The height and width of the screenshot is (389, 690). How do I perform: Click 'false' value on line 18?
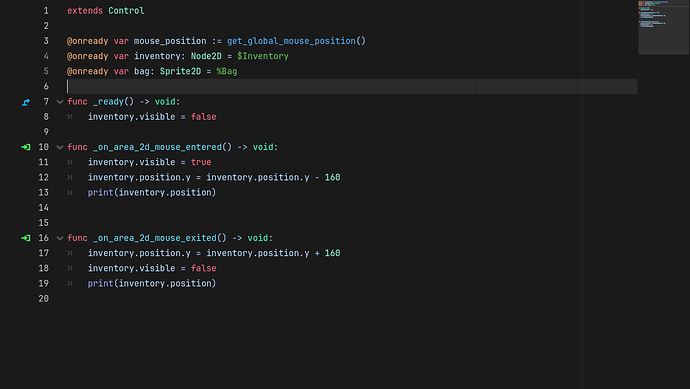203,268
